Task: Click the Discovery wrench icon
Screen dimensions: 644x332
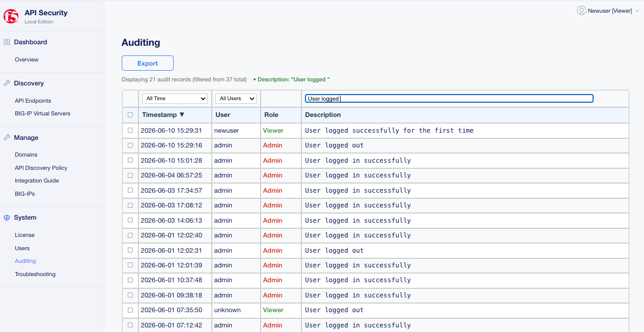Action: pos(7,83)
